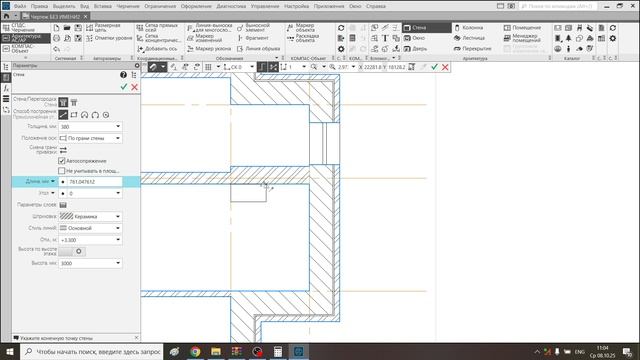640x360 pixels.
Task: Open Положение оси dropdown
Action: pyautogui.click(x=118, y=138)
